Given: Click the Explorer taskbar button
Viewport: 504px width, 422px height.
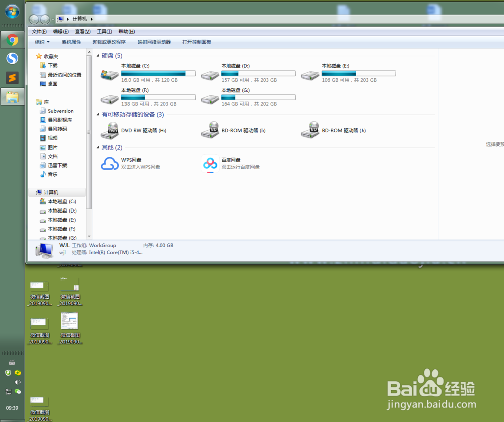Looking at the screenshot, I should tap(12, 97).
